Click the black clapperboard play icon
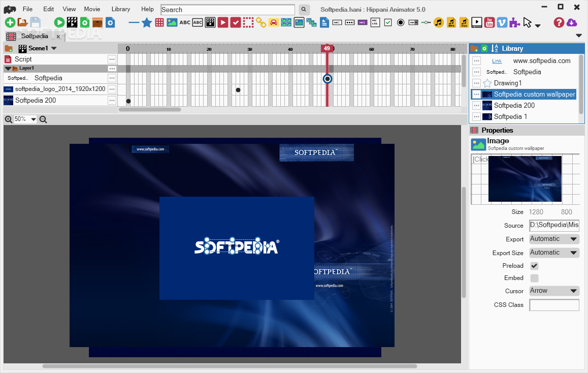The image size is (588, 373). [72, 22]
